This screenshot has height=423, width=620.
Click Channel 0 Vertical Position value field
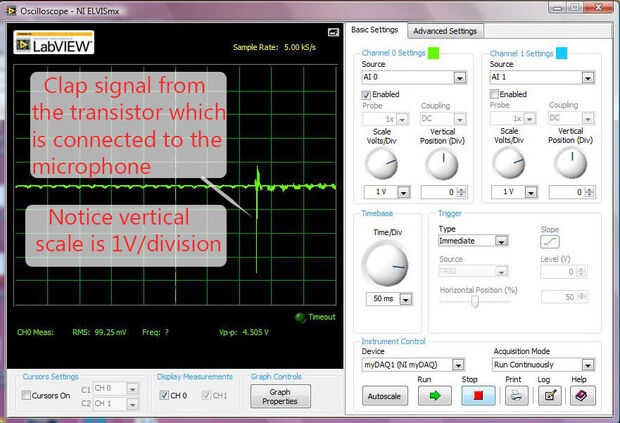coord(439,192)
